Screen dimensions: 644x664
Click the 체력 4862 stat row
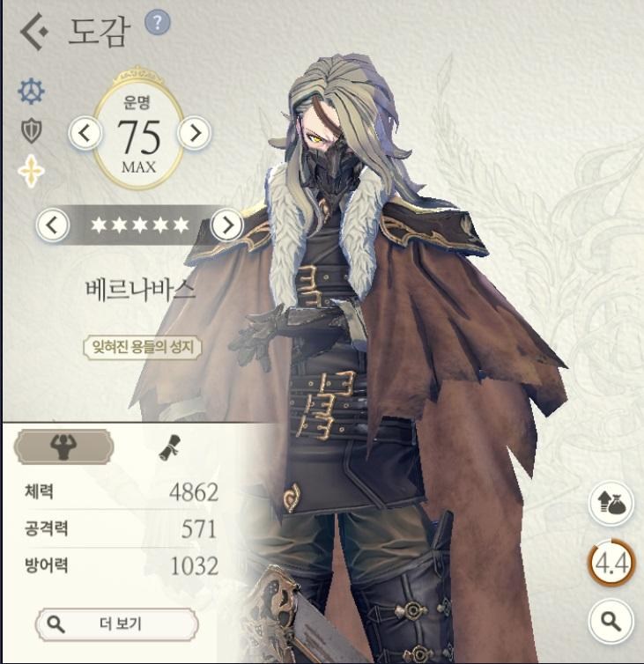(x=122, y=491)
